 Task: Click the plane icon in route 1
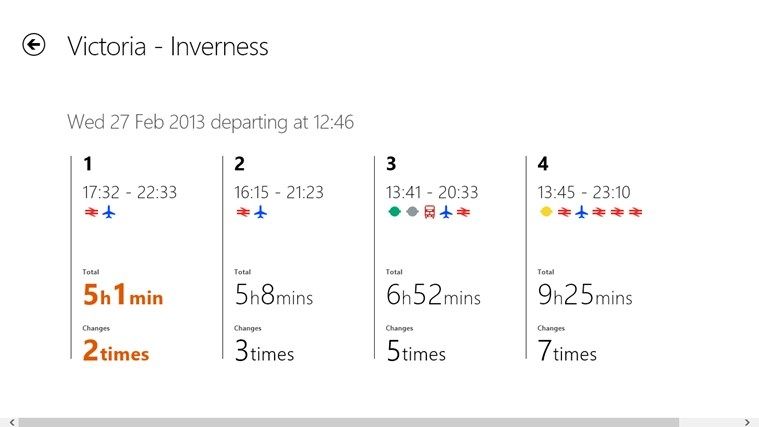(x=109, y=212)
